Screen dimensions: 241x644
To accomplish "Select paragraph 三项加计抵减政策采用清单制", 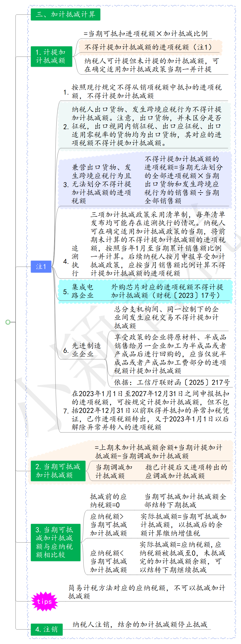I will [x=158, y=244].
